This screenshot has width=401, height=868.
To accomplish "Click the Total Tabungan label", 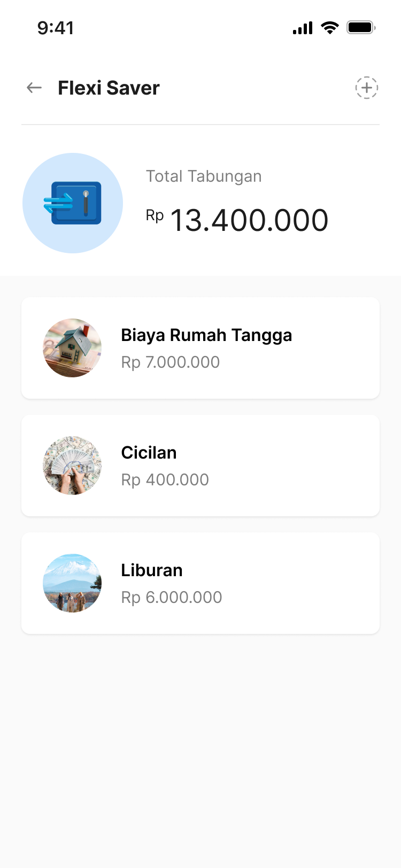I will pyautogui.click(x=204, y=176).
